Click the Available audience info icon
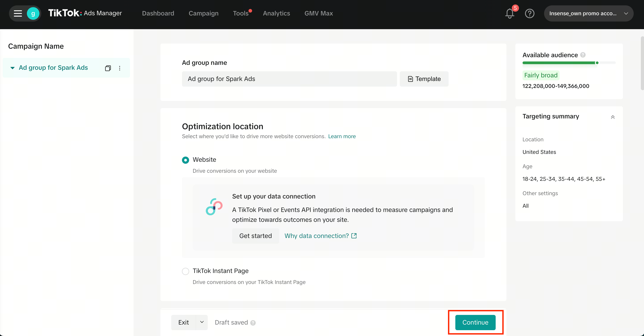 pos(583,55)
